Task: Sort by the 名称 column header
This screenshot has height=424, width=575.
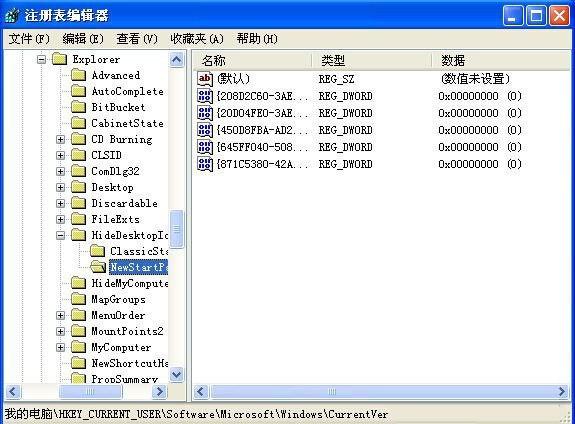Action: click(252, 61)
